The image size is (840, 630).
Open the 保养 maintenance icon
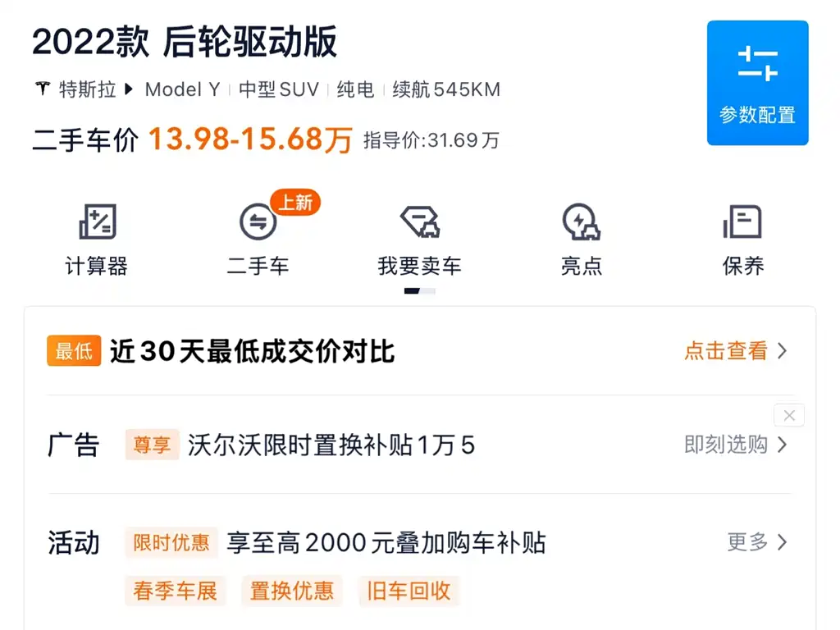click(x=742, y=221)
